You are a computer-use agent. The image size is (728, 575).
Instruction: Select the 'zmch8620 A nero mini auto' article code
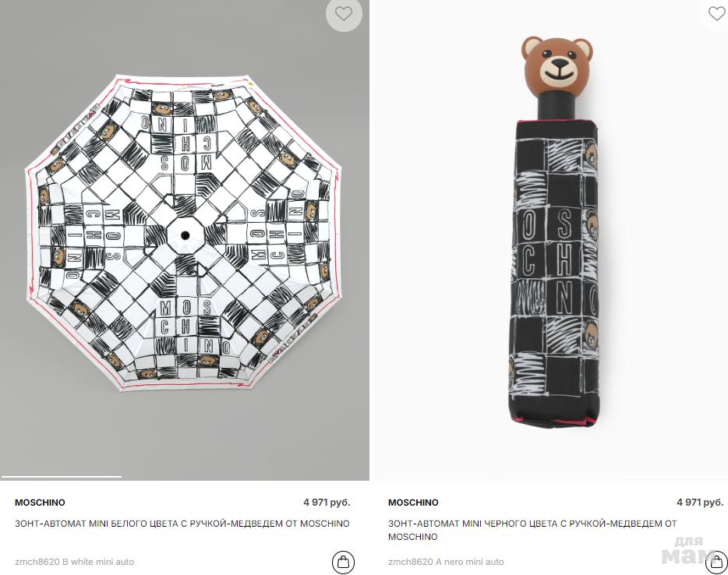point(446,562)
